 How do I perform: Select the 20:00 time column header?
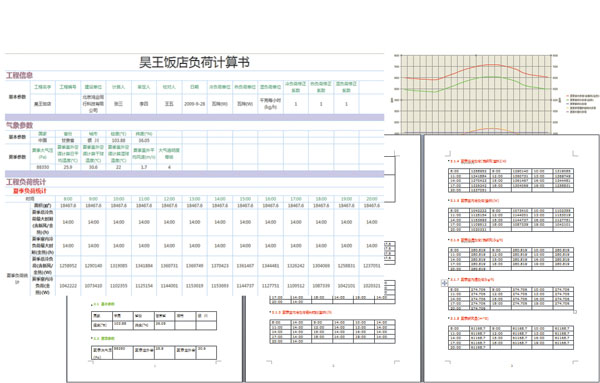(x=372, y=199)
